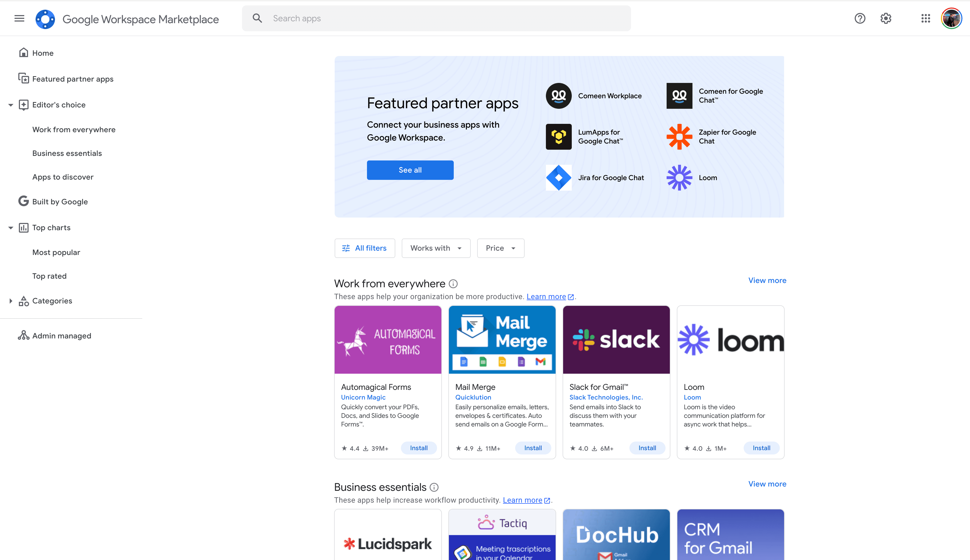Click the search magnifier icon
Image resolution: width=970 pixels, height=560 pixels.
pyautogui.click(x=257, y=18)
